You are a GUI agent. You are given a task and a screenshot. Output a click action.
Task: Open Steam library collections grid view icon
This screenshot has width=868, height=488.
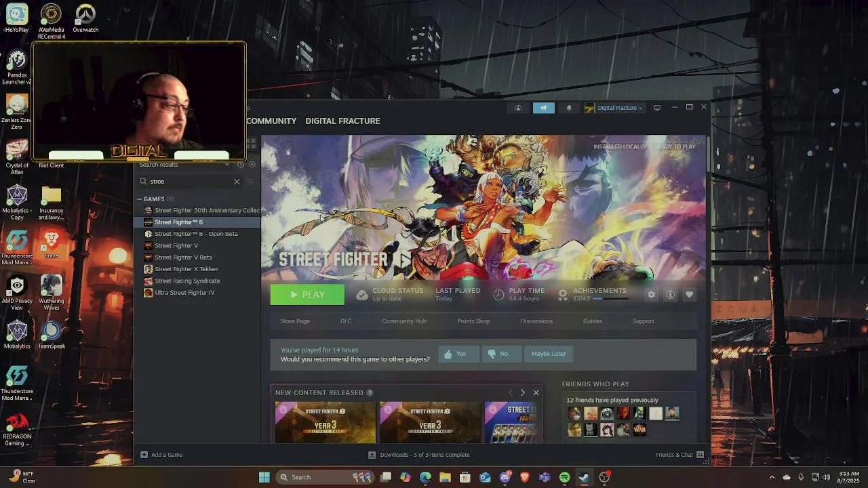click(252, 144)
